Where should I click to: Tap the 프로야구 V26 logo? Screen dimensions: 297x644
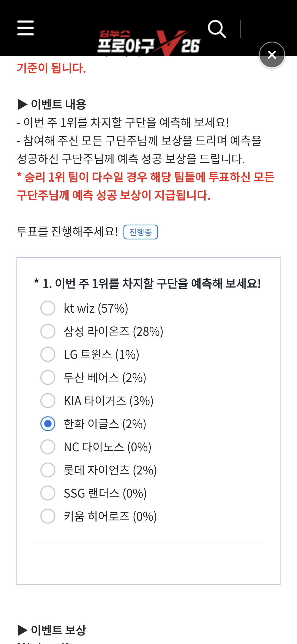coord(149,43)
